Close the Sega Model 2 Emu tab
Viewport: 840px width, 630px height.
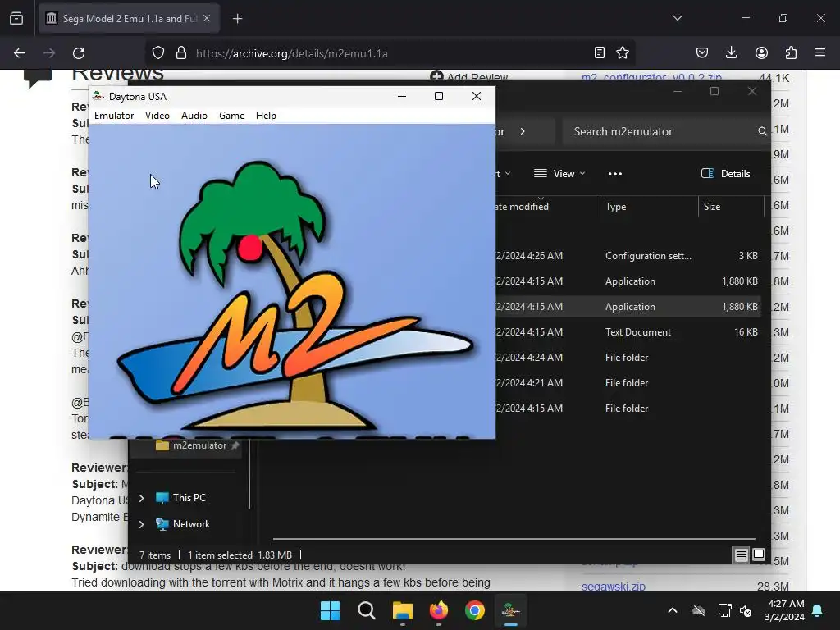tap(207, 18)
